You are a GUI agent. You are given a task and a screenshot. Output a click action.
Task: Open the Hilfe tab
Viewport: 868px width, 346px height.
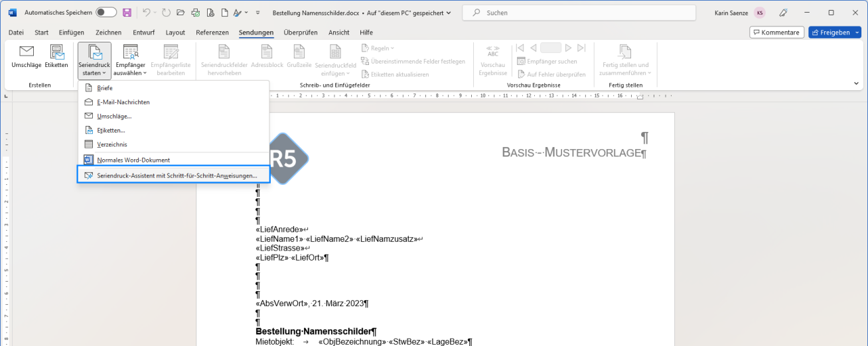[x=366, y=32]
